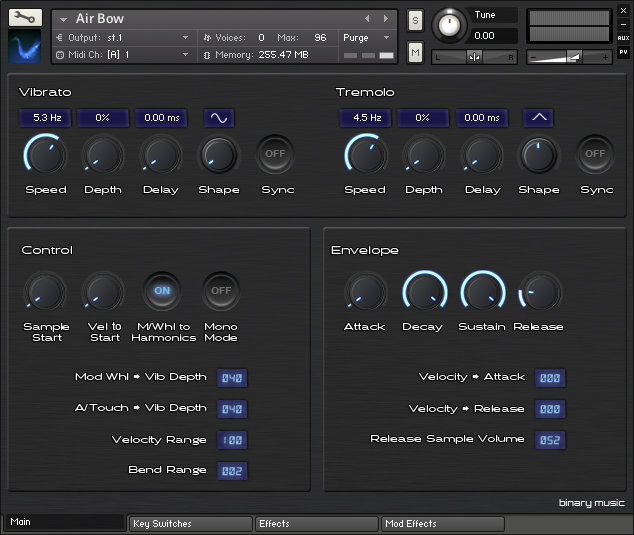This screenshot has width=634, height=535.
Task: Toggle the Vibrato Sync switch
Action: click(275, 154)
